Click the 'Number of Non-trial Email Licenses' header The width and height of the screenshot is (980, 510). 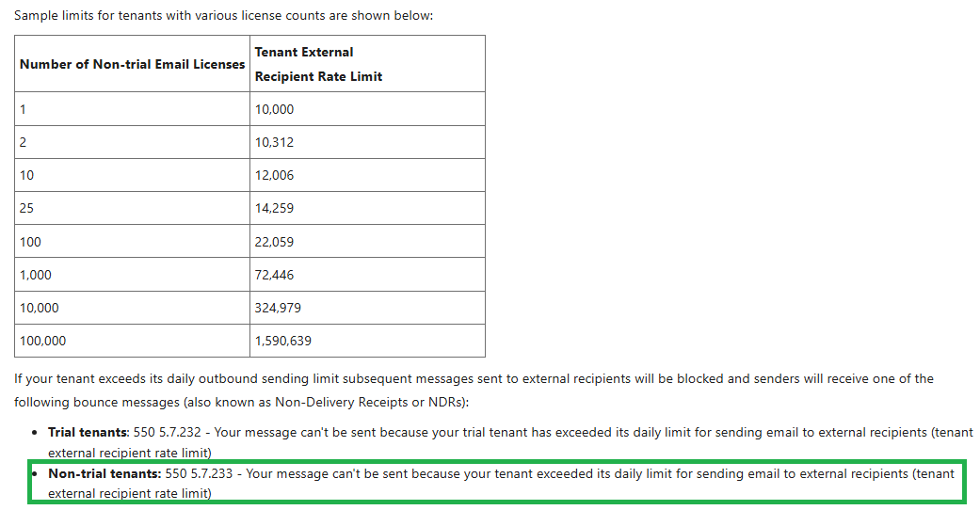pos(132,64)
